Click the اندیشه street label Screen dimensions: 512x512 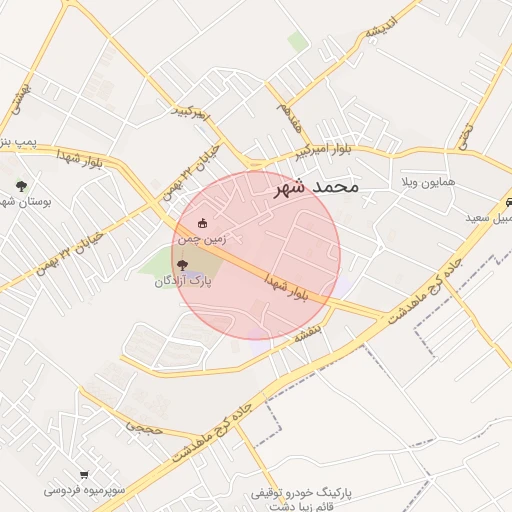(382, 26)
